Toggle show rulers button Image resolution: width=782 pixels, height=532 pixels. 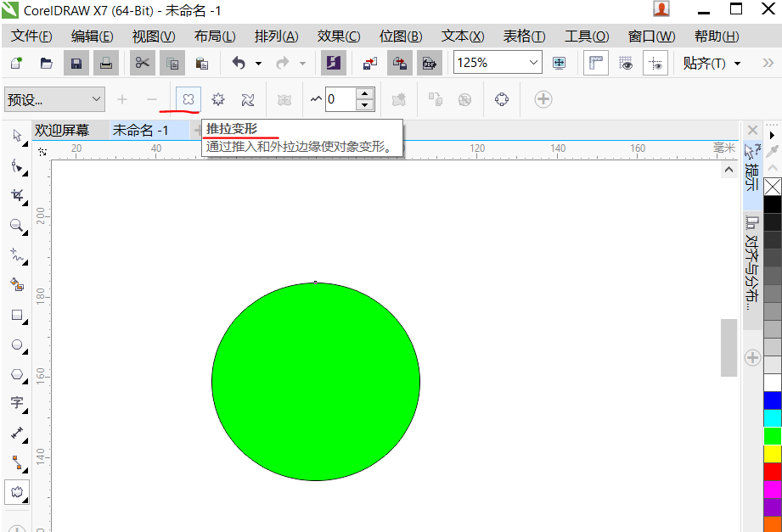tap(595, 64)
